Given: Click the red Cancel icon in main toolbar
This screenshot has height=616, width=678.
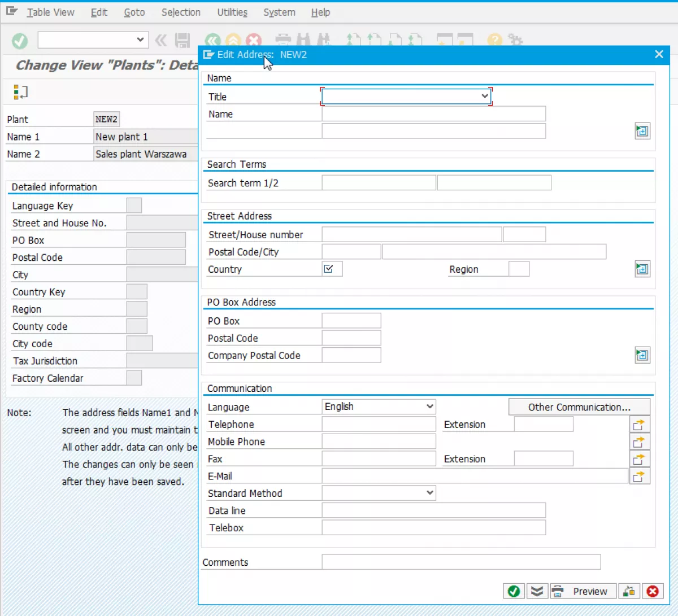Looking at the screenshot, I should click(x=254, y=41).
